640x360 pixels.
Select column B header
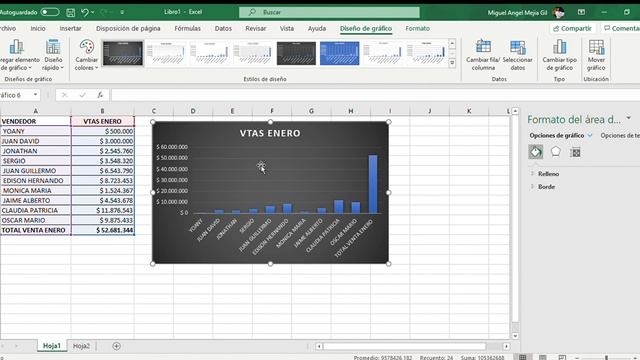[102, 111]
